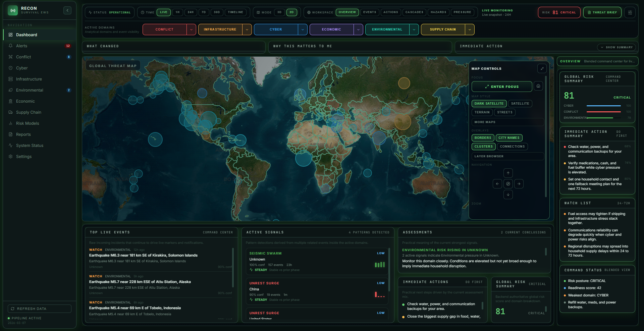644x331 pixels.
Task: Toggle the BORDERS map overlay
Action: [483, 137]
